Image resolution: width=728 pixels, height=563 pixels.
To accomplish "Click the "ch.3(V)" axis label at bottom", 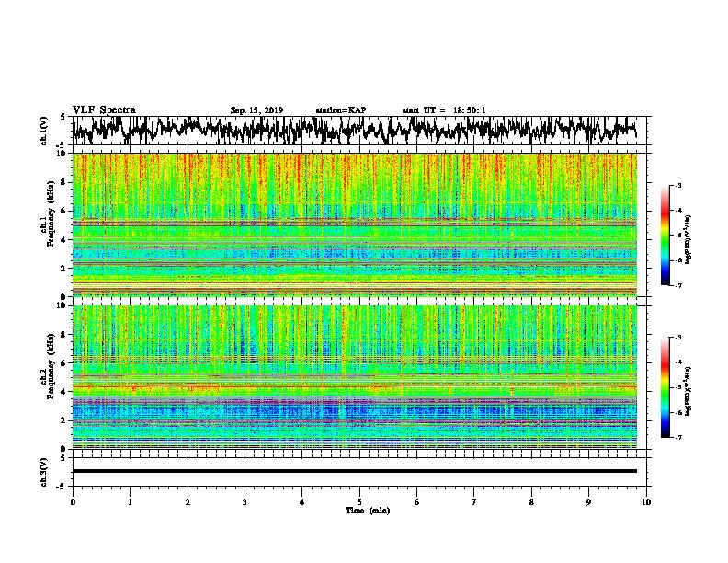I will [44, 473].
